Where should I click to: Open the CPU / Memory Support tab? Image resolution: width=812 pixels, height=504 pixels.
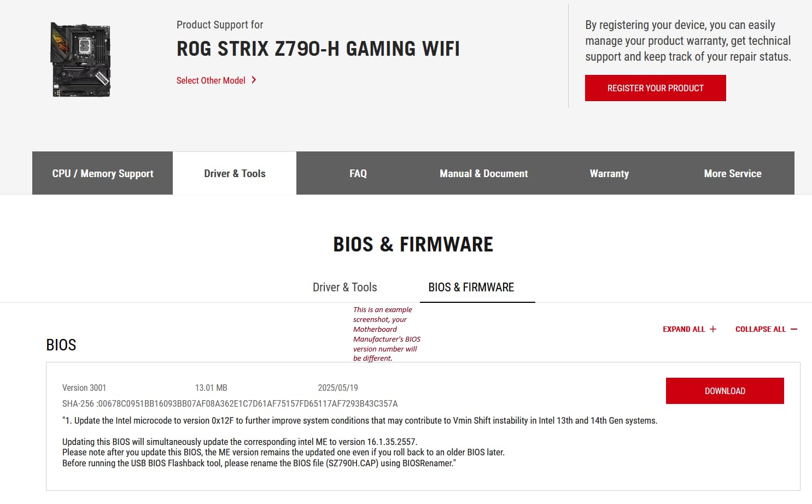pyautogui.click(x=102, y=173)
